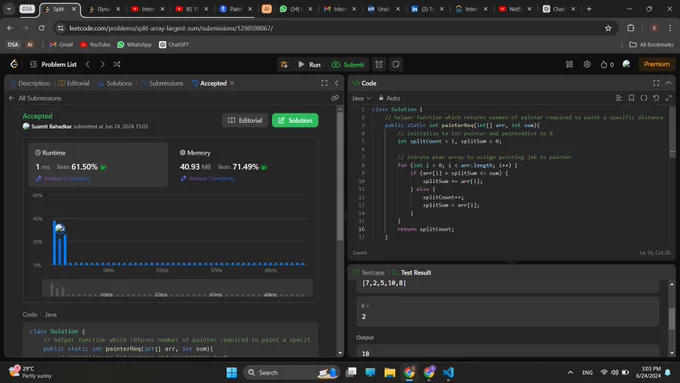680x383 pixels.
Task: Collapse the left panel chevron
Action: (x=337, y=83)
